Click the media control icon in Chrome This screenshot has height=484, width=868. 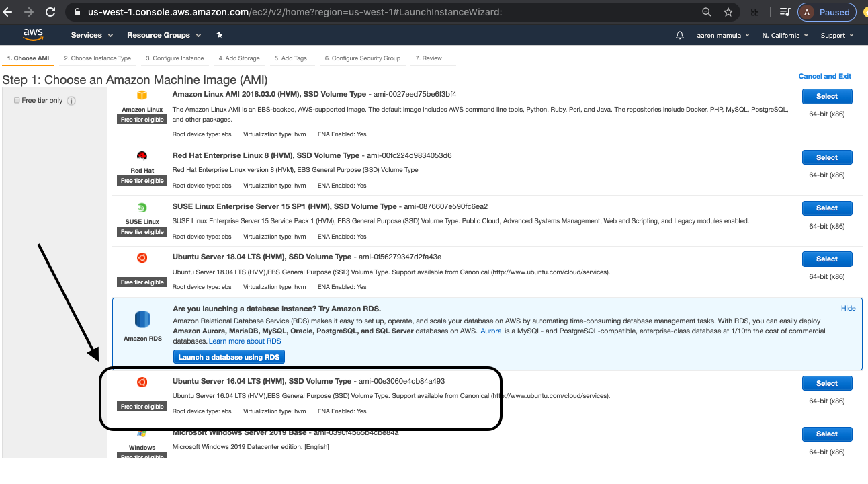tap(785, 12)
